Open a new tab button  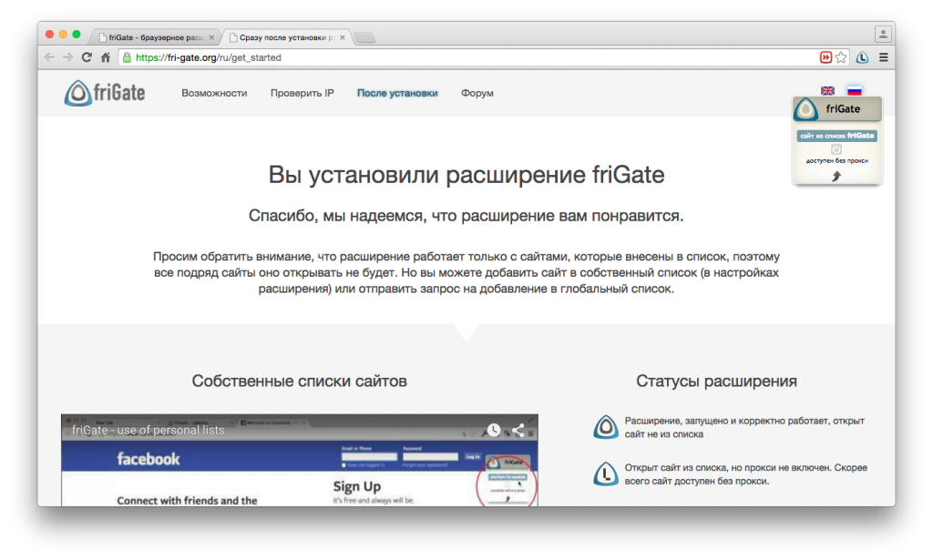point(364,38)
